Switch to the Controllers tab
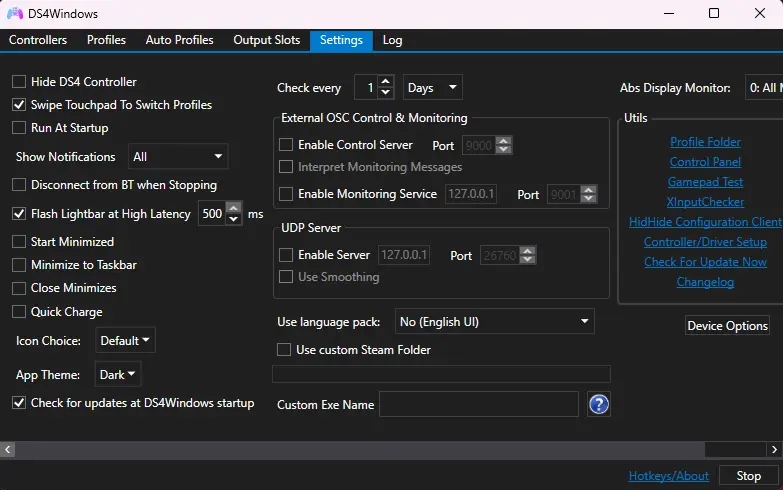The width and height of the screenshot is (783, 490). pyautogui.click(x=38, y=40)
